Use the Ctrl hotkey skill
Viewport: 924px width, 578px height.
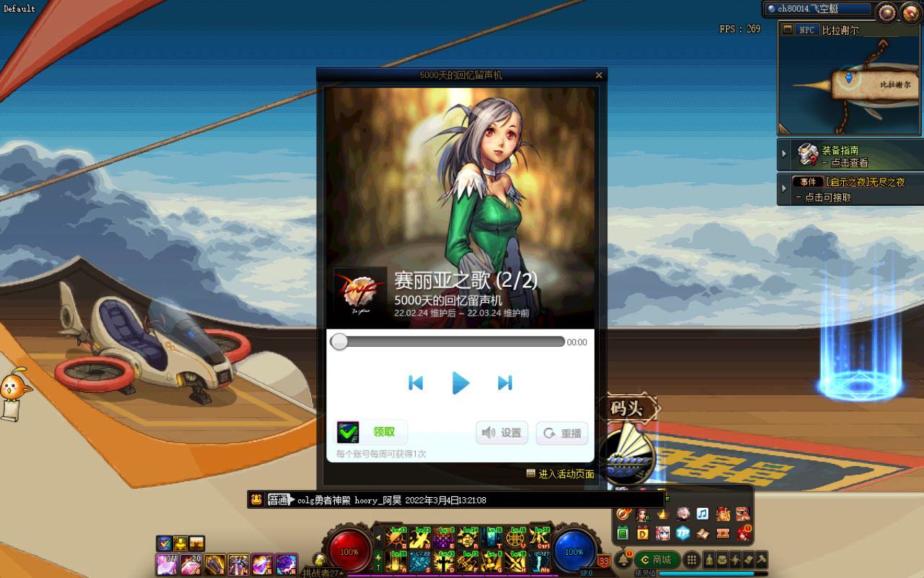tap(540, 538)
